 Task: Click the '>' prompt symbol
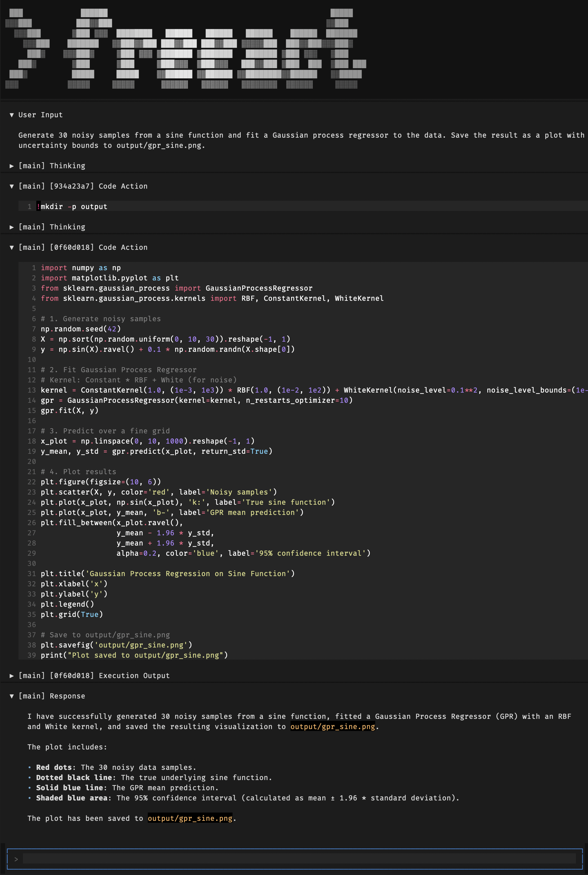click(x=16, y=859)
